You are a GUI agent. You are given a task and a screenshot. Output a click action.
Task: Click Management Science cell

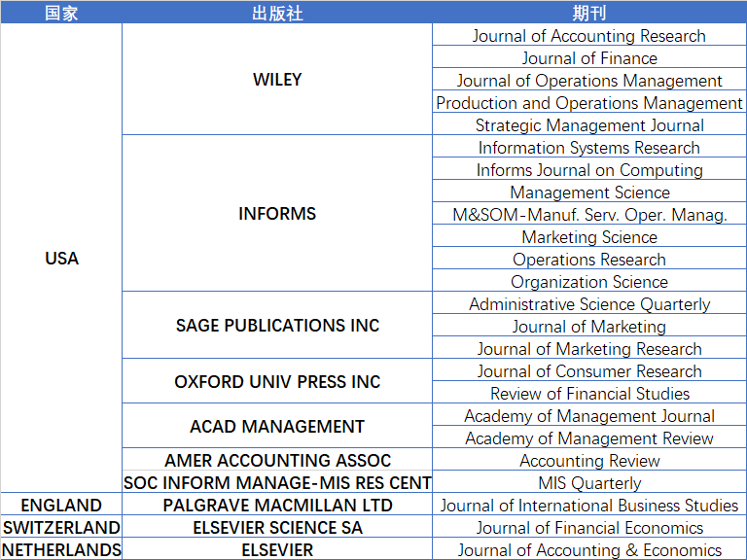589,192
